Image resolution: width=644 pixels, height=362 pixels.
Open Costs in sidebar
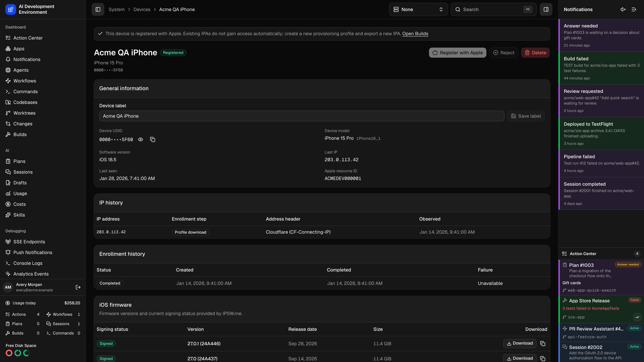point(43,204)
